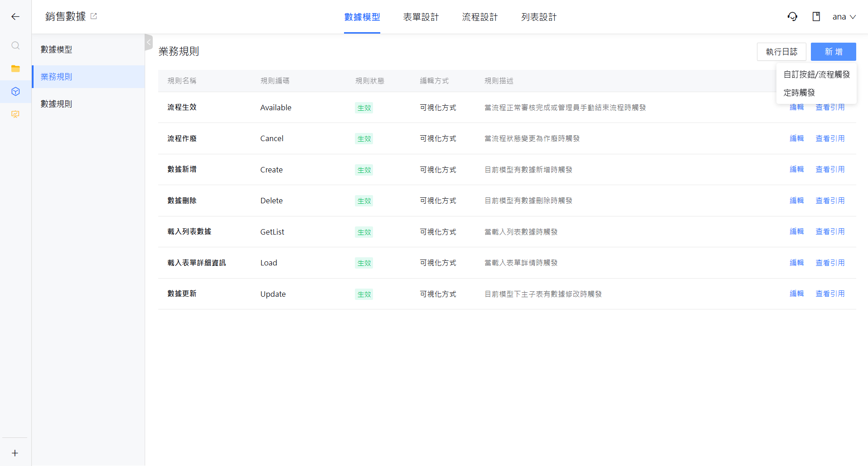
Task: Select 數據規則 in the side menu
Action: point(88,104)
